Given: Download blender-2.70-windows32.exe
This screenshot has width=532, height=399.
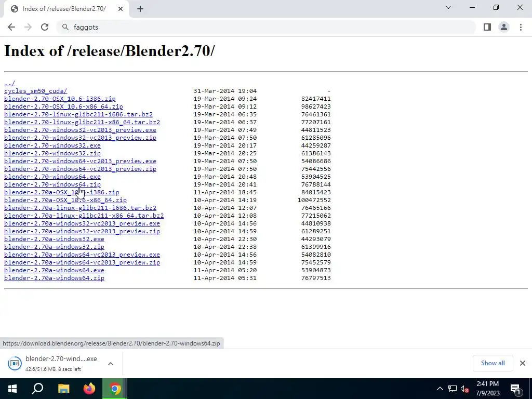Looking at the screenshot, I should click(x=52, y=145).
